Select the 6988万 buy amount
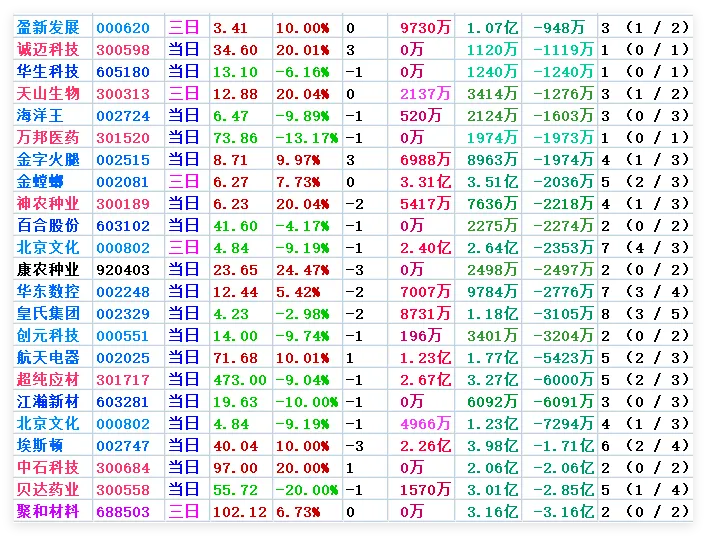Screen dimensions: 706x536 425,159
